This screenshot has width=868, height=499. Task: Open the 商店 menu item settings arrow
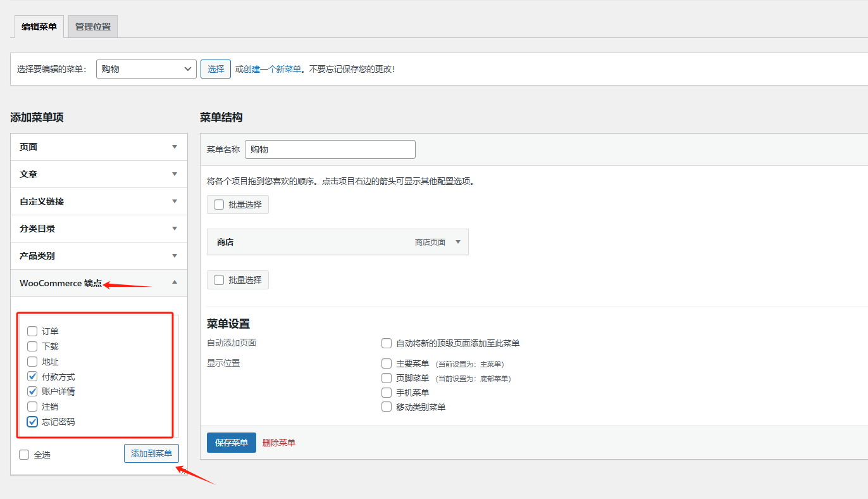pyautogui.click(x=457, y=241)
